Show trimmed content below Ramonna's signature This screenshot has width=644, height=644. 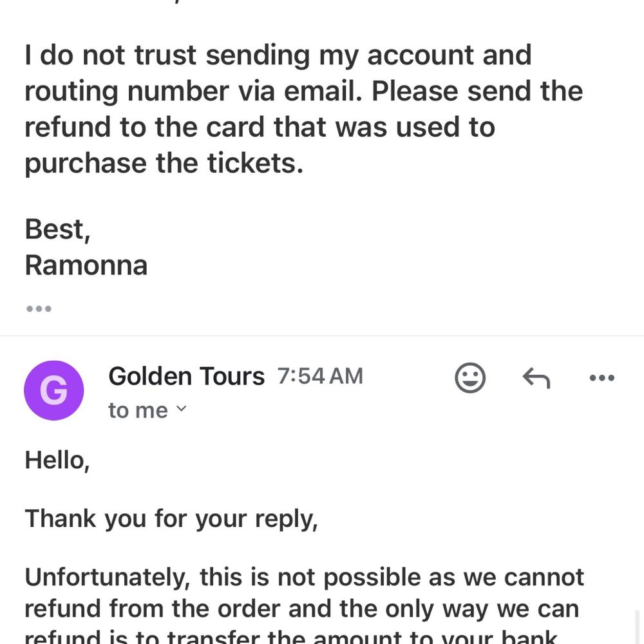coord(39,308)
